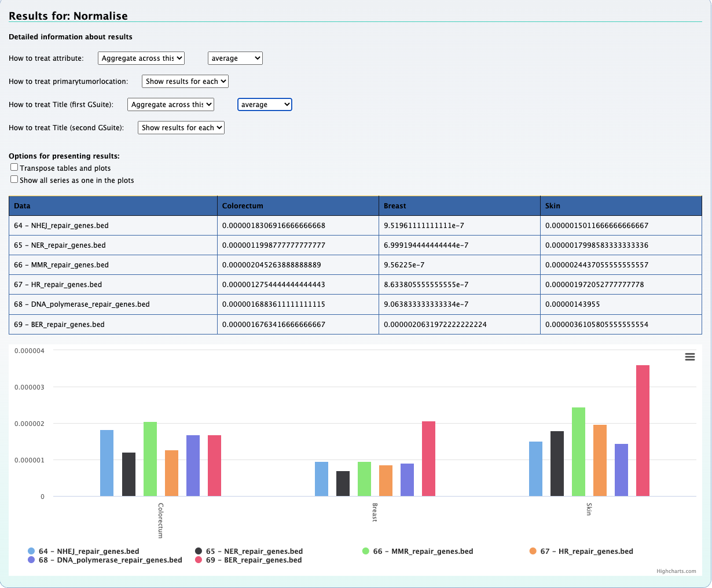Enable Transpose tables and plots
The width and height of the screenshot is (712, 588).
pos(14,167)
